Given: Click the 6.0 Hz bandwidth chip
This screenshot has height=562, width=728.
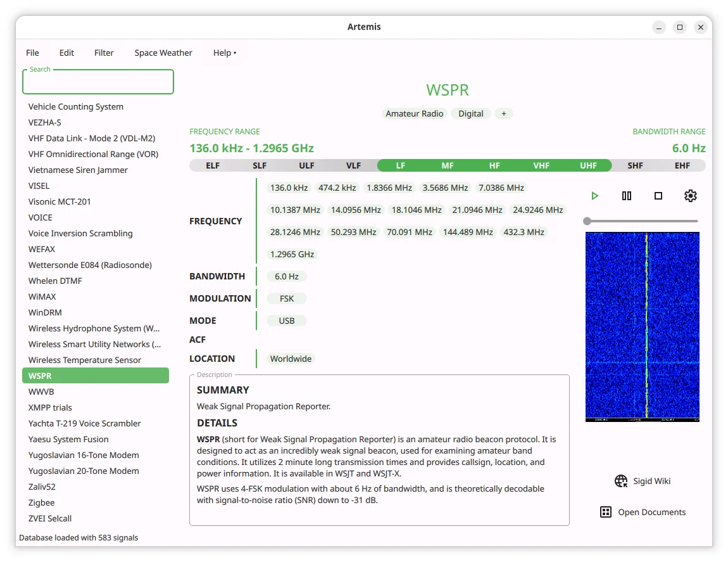Looking at the screenshot, I should [x=287, y=276].
